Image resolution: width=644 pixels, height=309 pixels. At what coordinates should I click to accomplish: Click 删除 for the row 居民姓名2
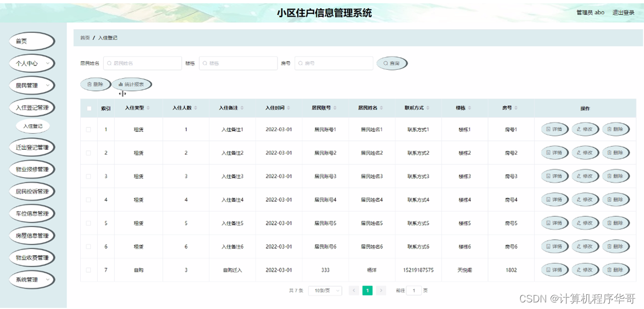coord(615,153)
